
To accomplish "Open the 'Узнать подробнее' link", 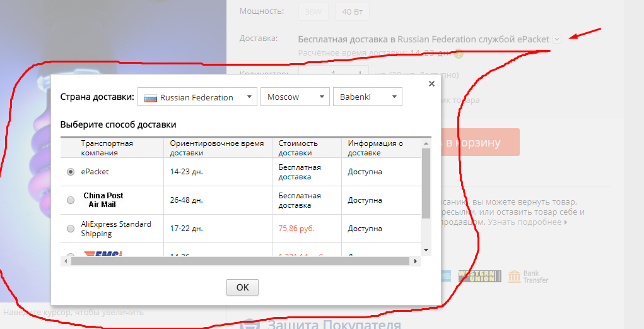I will click(x=527, y=222).
